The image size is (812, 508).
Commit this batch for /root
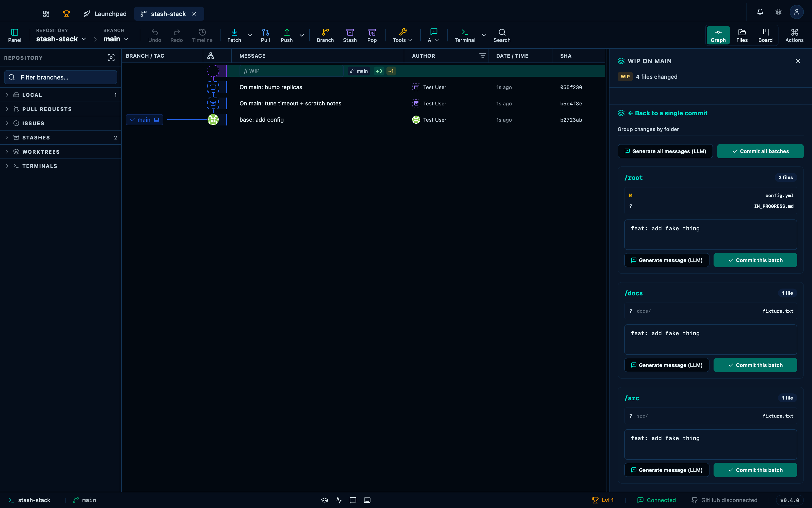(755, 260)
